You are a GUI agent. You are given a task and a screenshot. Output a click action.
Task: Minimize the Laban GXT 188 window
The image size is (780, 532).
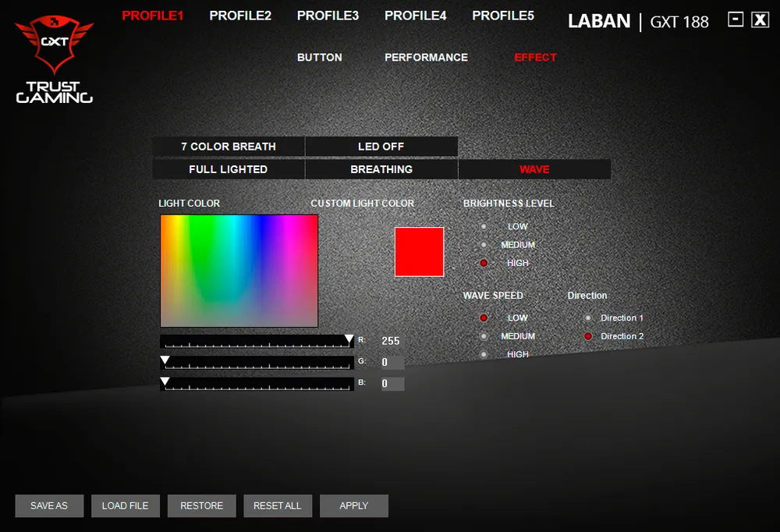coord(736,20)
